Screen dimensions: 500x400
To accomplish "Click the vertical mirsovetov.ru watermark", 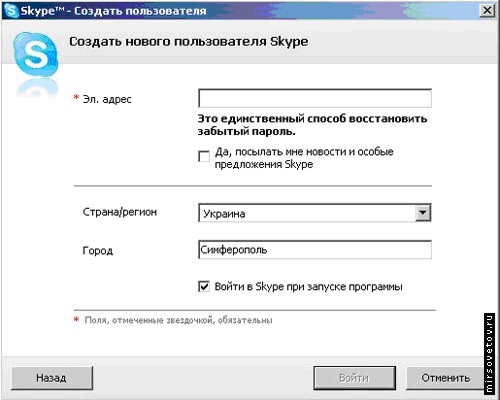I will coord(489,353).
